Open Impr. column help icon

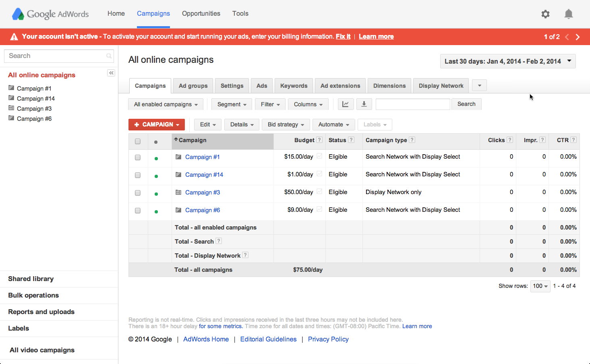(x=542, y=140)
